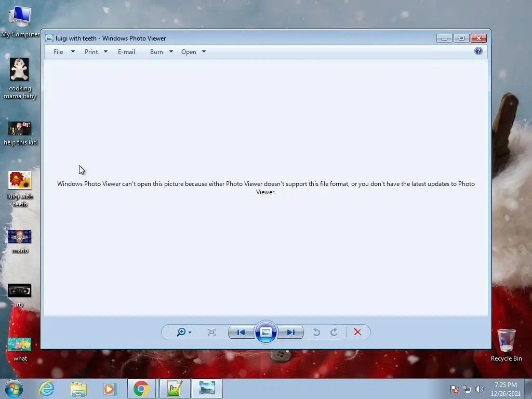Screen dimensions: 532x399
Task: Click the Actual size fit icon
Action: tap(211, 332)
